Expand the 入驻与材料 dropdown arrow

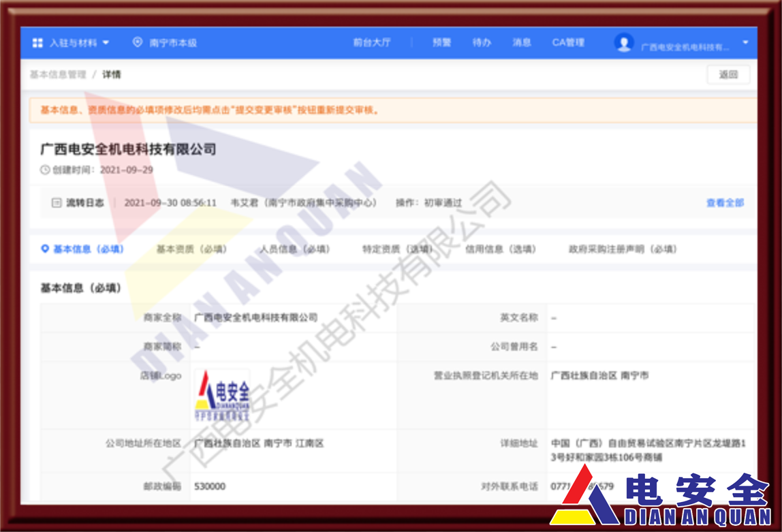point(106,43)
